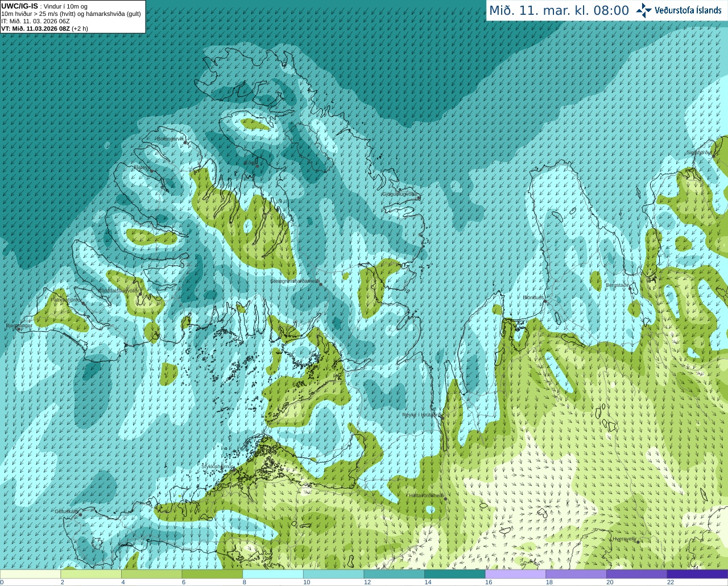This screenshot has width=728, height=586.
Task: Click the 16–18 m/s light lavender legend swatch
Action: point(515,574)
